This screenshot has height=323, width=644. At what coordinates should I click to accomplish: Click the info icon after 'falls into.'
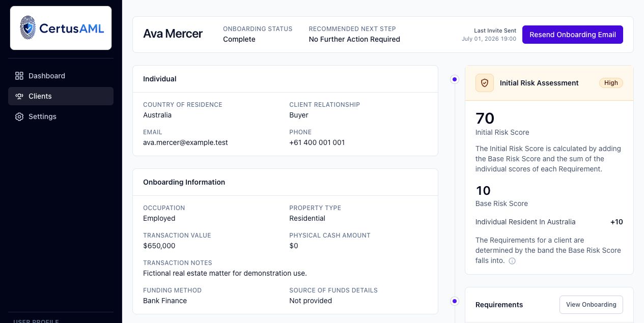(x=512, y=261)
